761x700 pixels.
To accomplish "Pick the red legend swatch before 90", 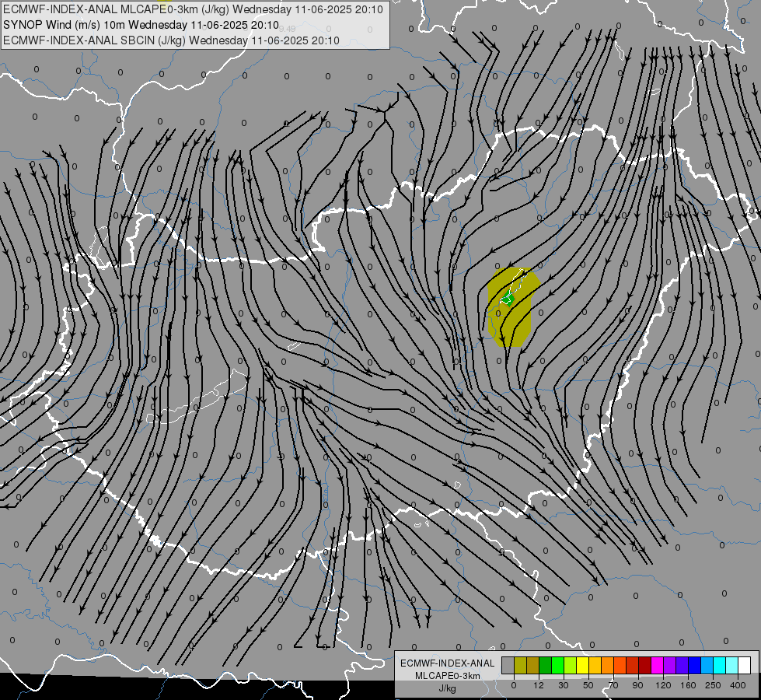I will [x=633, y=665].
